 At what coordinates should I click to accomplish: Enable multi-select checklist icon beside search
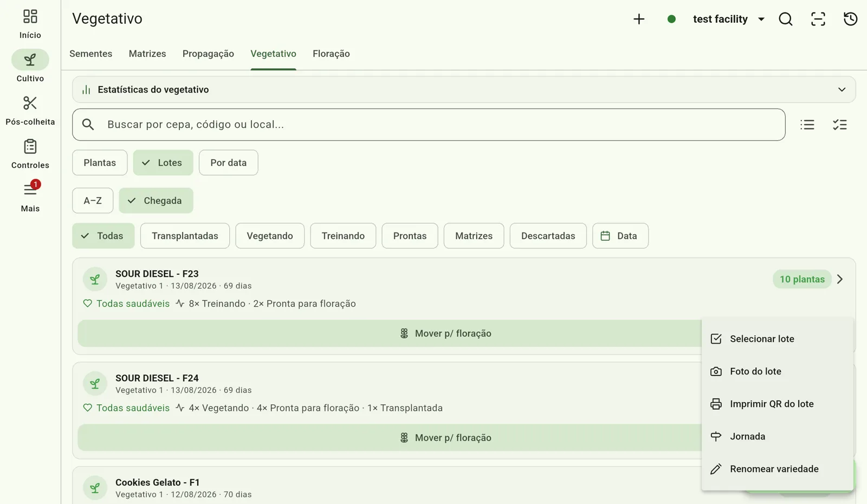(839, 125)
